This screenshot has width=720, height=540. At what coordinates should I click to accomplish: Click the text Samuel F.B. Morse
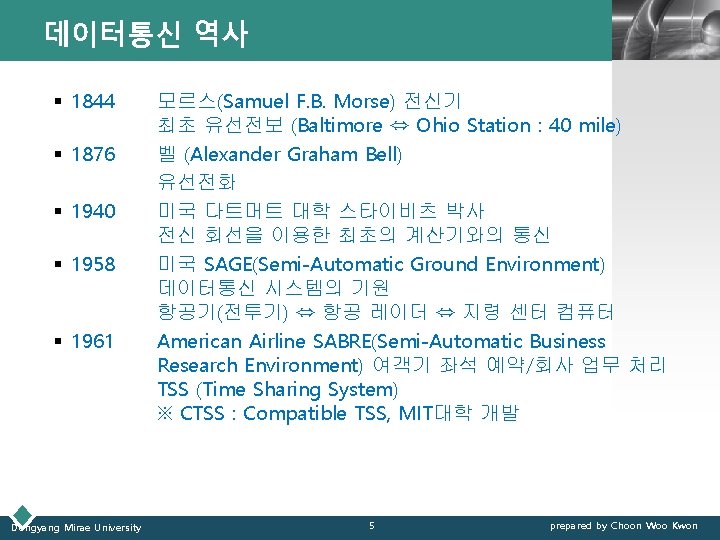tap(305, 101)
